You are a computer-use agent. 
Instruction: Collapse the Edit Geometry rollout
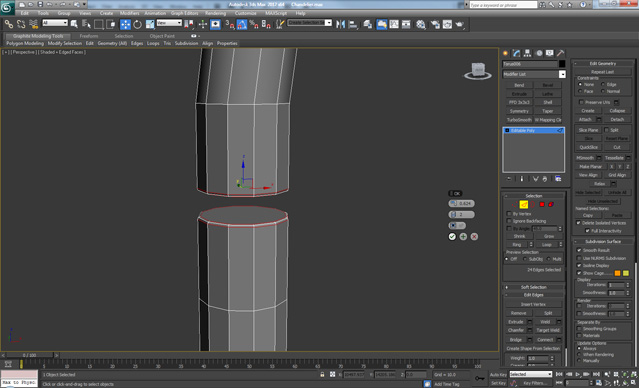603,63
